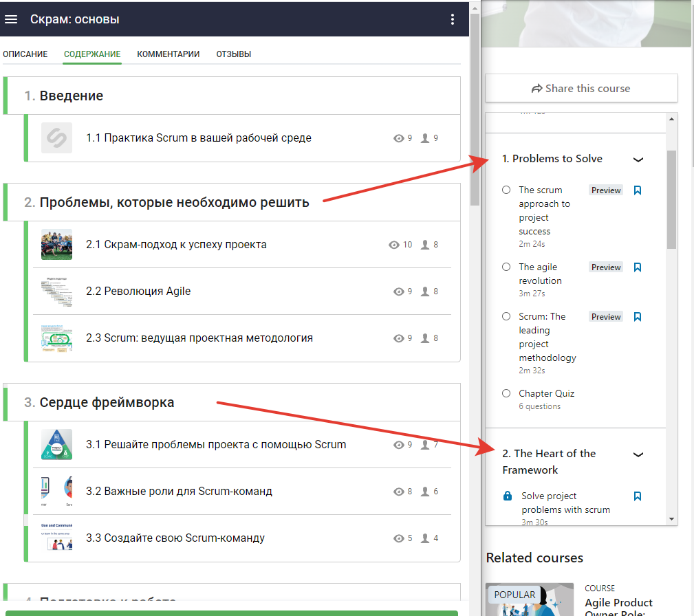
Task: Open lesson 3.2 Важные роли для Scrum-команд
Action: 179,491
